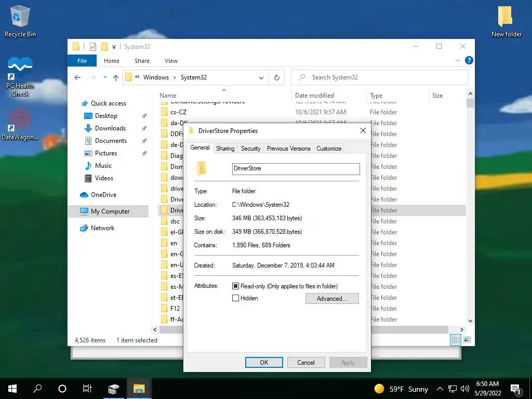
Task: Open Music in navigation pane
Action: click(x=103, y=166)
